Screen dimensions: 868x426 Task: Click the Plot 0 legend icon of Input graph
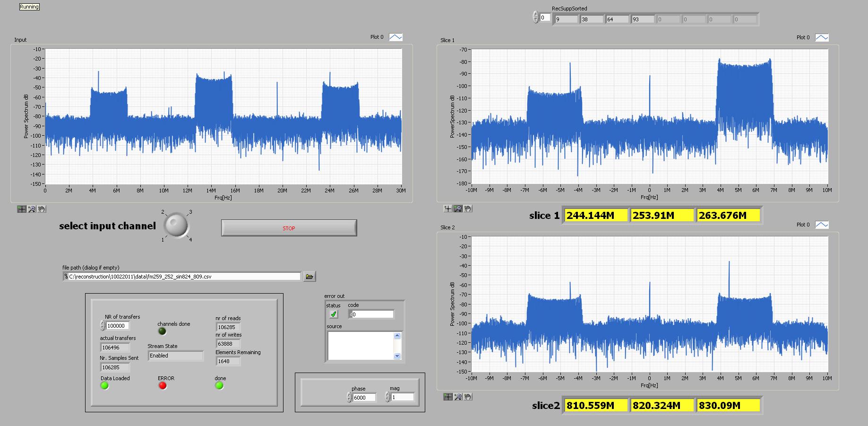click(395, 37)
